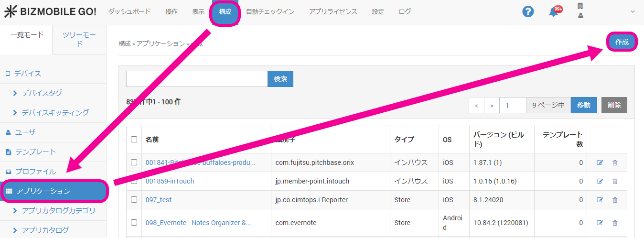Open the notifications bell icon

click(554, 12)
